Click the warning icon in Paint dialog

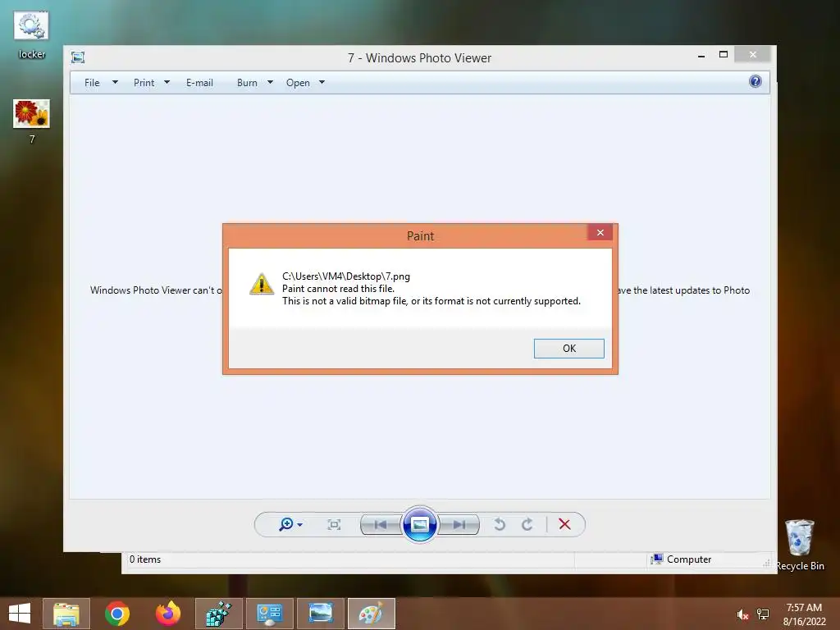(x=262, y=284)
